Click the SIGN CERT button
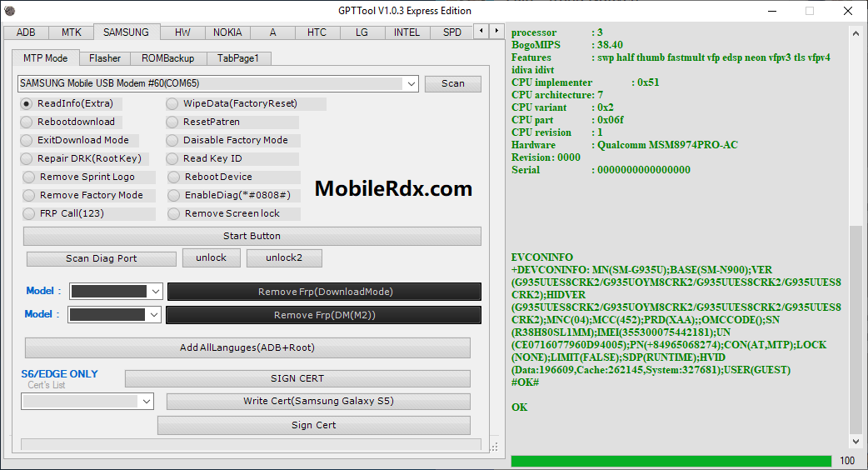 point(297,378)
